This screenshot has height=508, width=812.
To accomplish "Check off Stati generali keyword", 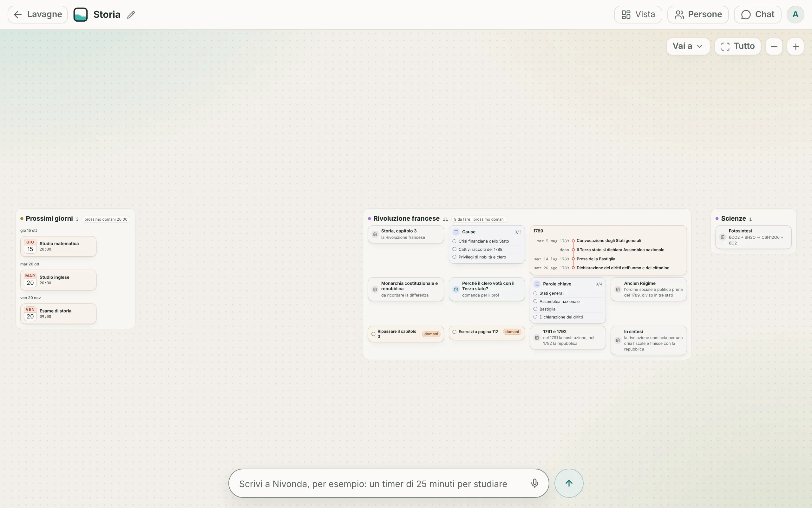I will click(x=535, y=293).
